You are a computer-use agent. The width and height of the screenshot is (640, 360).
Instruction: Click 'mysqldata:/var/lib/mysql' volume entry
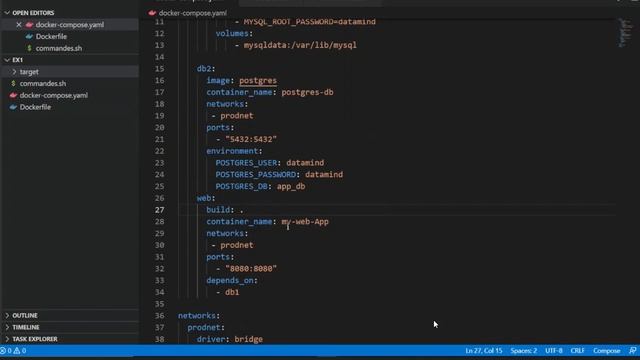pyautogui.click(x=300, y=45)
